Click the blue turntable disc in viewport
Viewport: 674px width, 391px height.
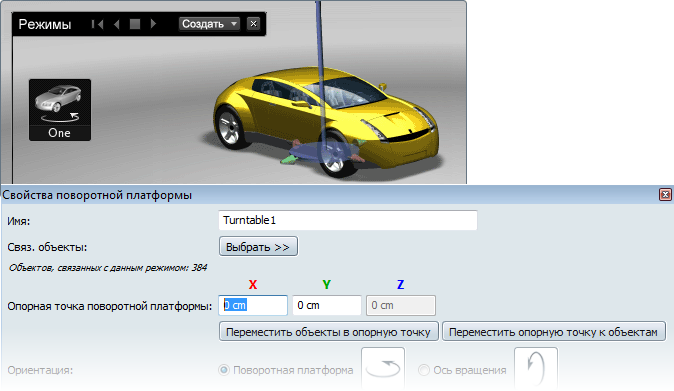(322, 152)
